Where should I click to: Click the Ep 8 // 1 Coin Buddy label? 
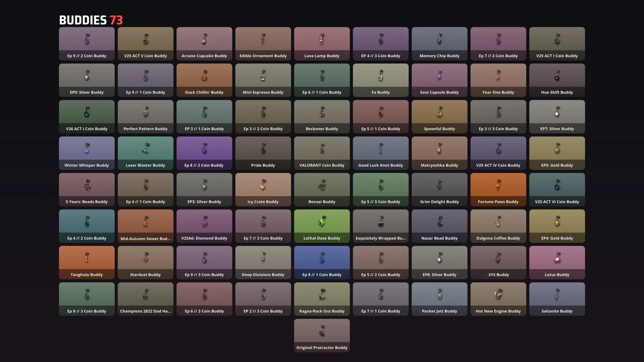(322, 275)
